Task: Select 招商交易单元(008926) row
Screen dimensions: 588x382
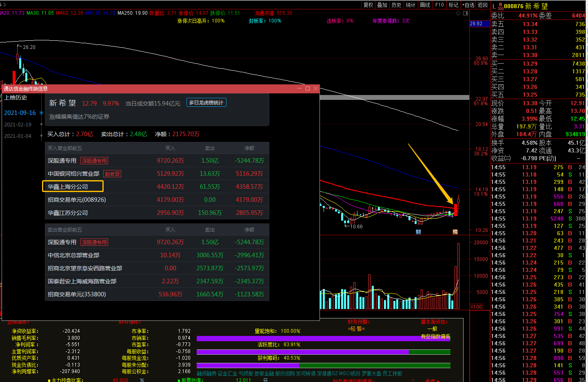Action: point(157,200)
